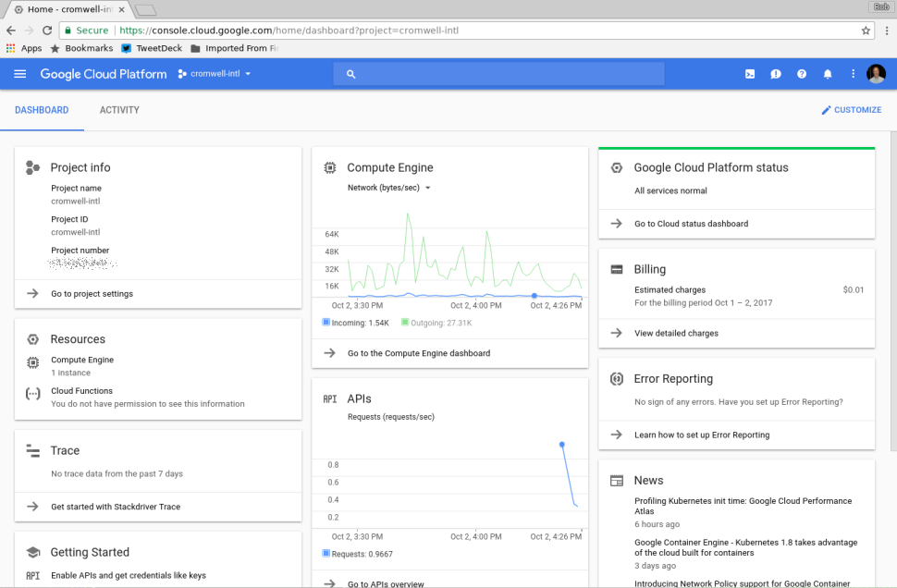Screen dimensions: 897x588
Task: Switch to the Dashboard tab
Action: [42, 110]
